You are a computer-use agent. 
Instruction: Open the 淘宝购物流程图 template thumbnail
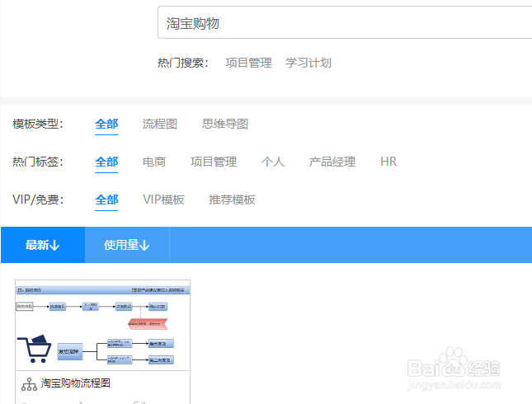102,325
